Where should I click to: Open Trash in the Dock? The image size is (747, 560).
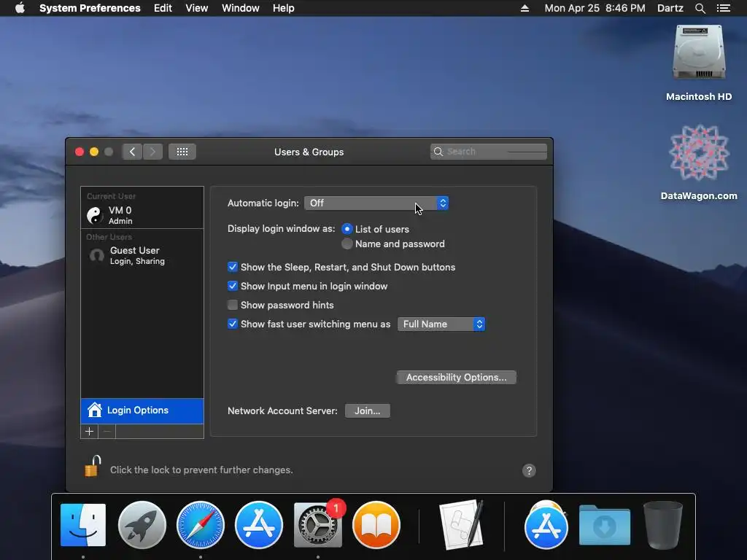pos(662,525)
